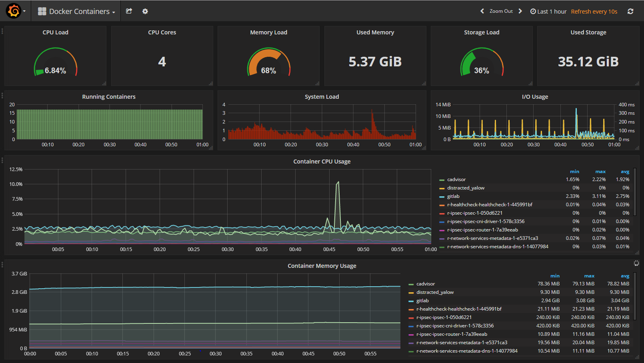
Task: Click the loading spinner on Container Memory panel
Action: coord(636,263)
